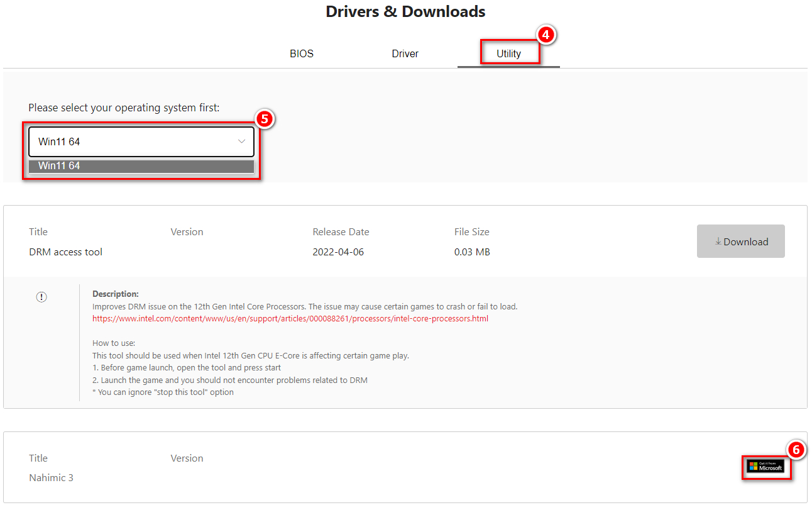Viewport: 812px width, 505px height.
Task: Click the Get it from Microsoft badge
Action: [765, 467]
